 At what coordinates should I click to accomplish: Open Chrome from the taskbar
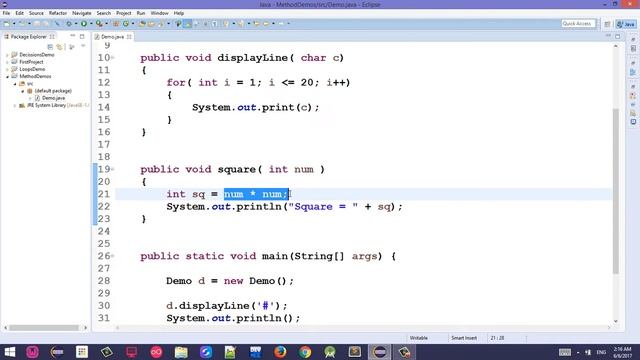coord(305,352)
